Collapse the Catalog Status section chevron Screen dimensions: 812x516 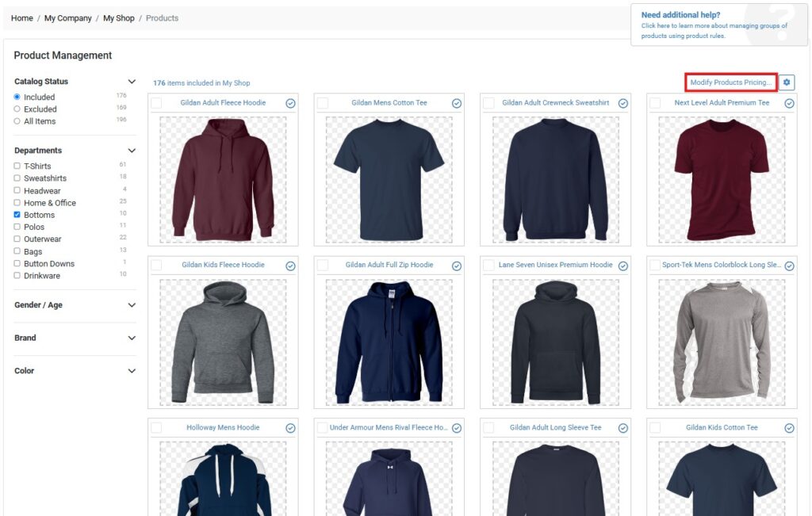(x=132, y=82)
